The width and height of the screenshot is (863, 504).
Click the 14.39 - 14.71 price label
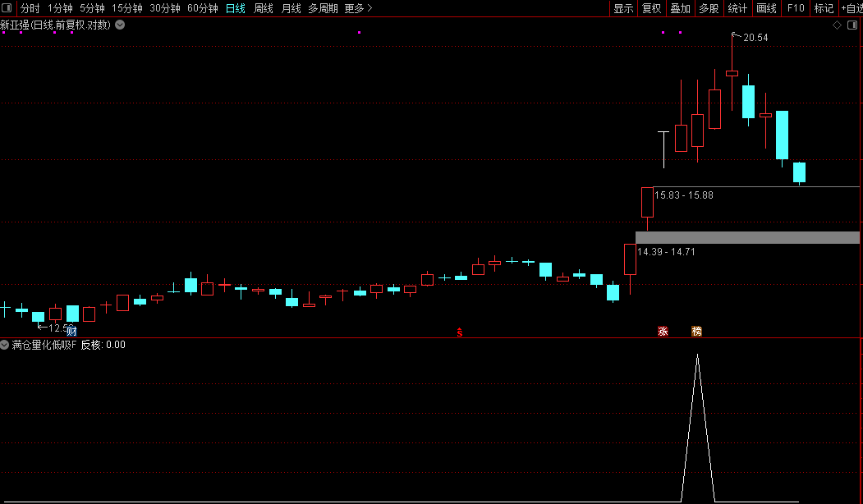point(666,252)
